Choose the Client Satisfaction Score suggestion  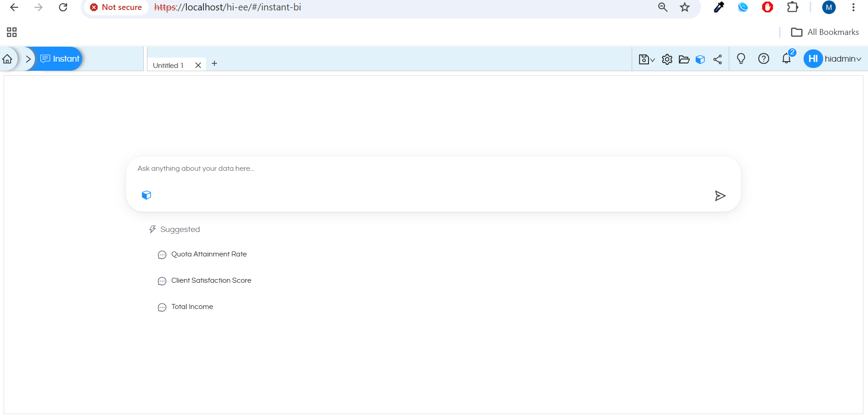pyautogui.click(x=211, y=280)
